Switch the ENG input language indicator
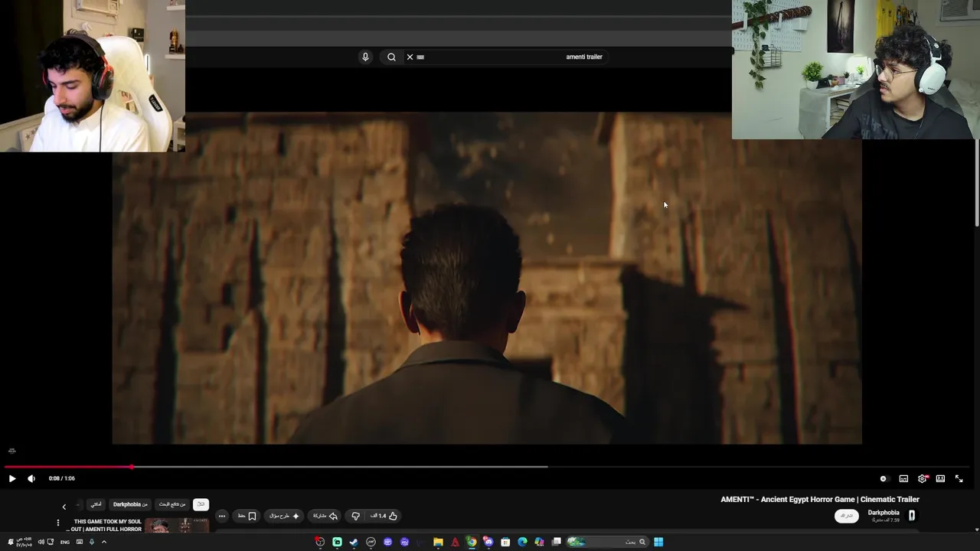Image resolution: width=980 pixels, height=551 pixels. [x=65, y=542]
